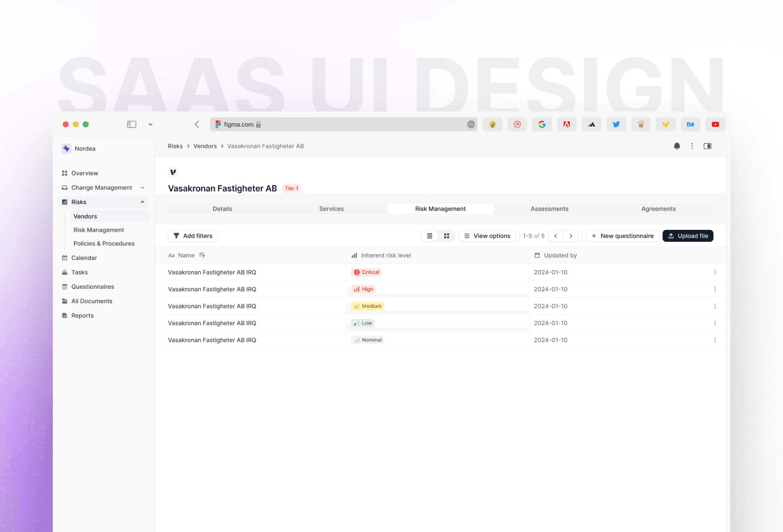Open the Google bookmark icon
The image size is (783, 532).
[x=542, y=124]
